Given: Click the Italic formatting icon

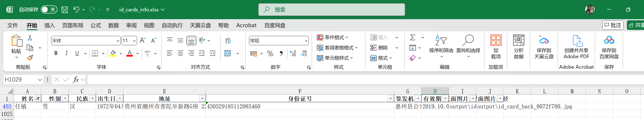Looking at the screenshot, I should tap(67, 53).
